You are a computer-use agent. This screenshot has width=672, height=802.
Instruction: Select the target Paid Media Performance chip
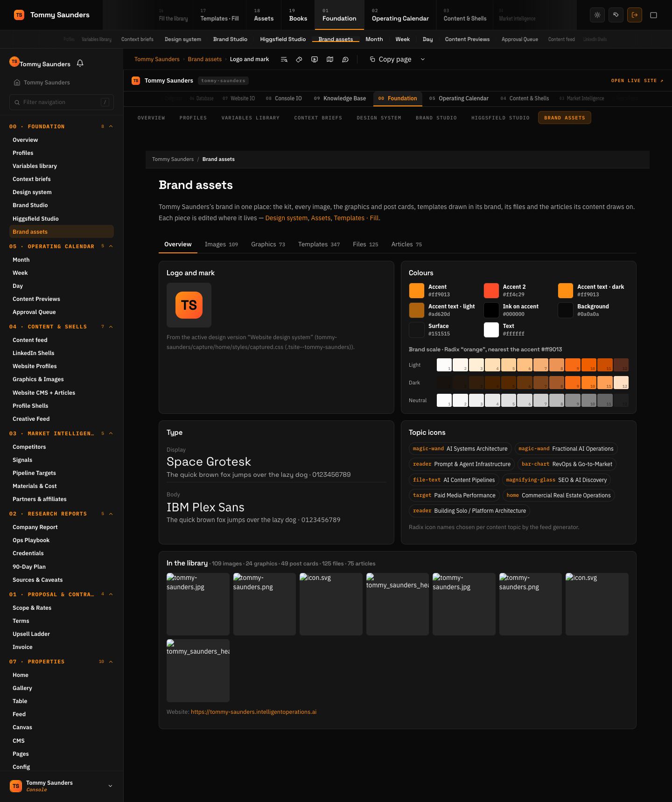click(454, 495)
